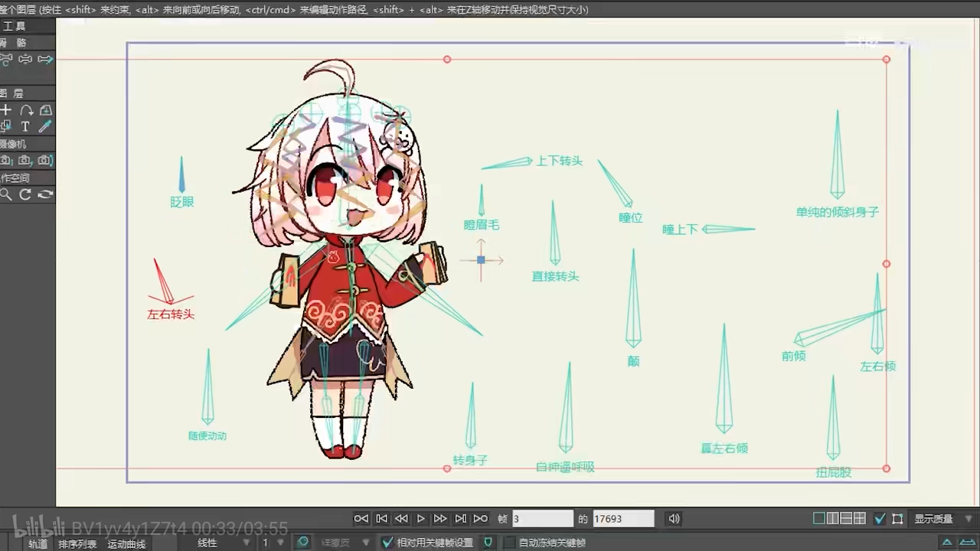Select the Zoom magnifier workspace tool
The width and height of the screenshot is (980, 551).
point(6,194)
